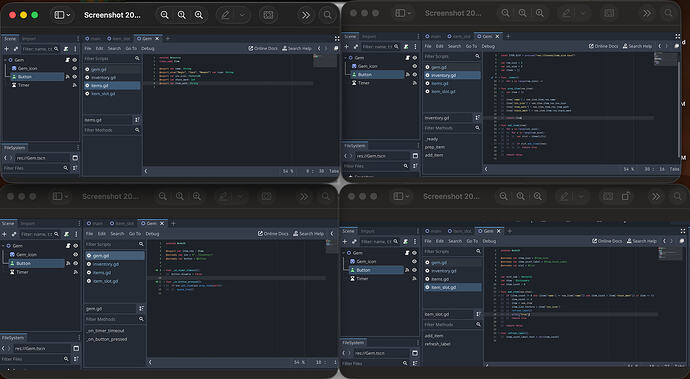Hide the Button node in the items.gd window
The height and width of the screenshot is (379, 690).
click(x=74, y=77)
